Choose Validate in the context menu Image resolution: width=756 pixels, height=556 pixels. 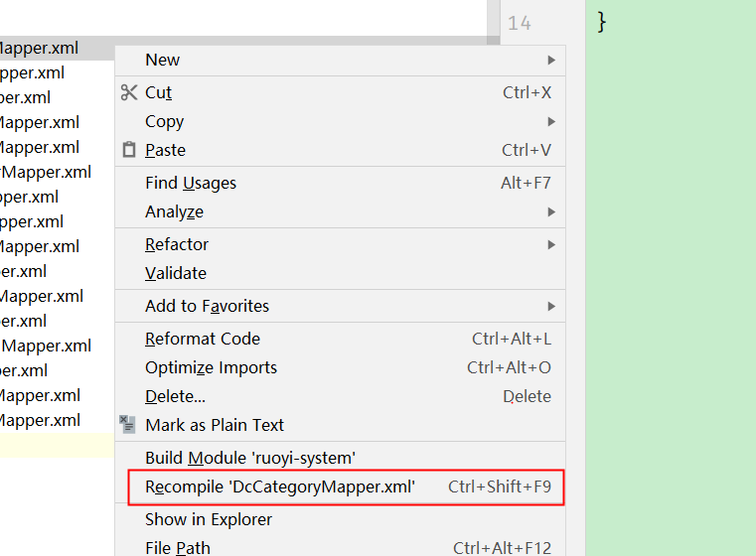pos(176,273)
